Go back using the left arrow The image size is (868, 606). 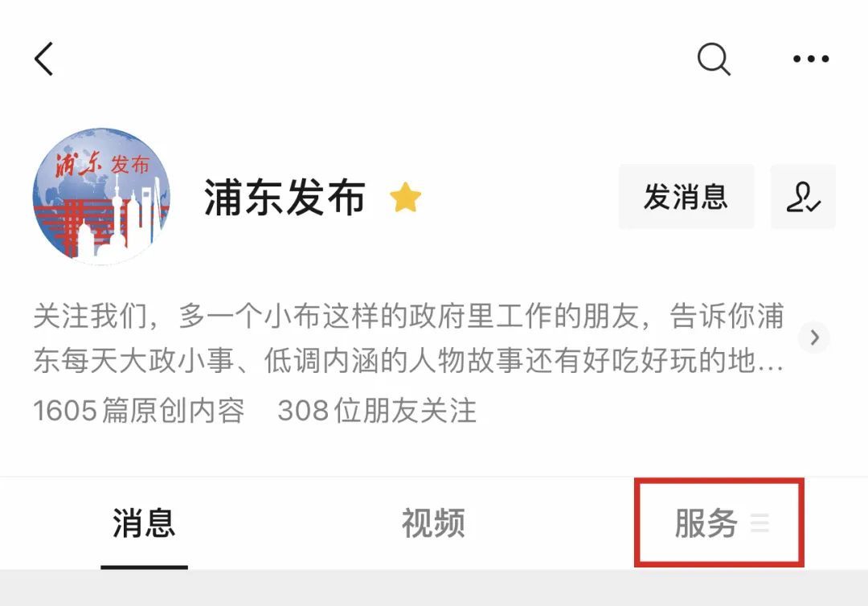(x=43, y=59)
